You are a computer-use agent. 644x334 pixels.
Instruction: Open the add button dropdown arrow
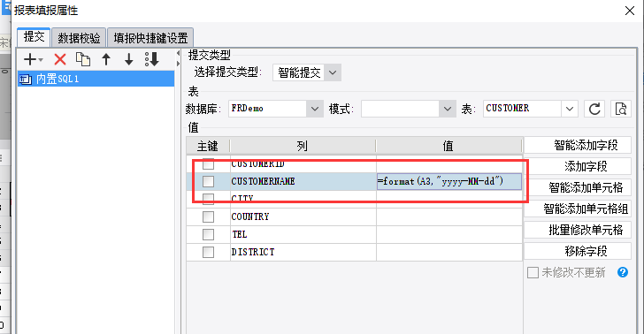[x=41, y=60]
